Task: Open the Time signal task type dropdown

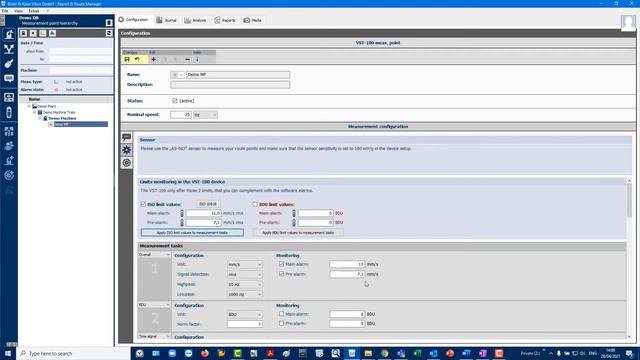Action: click(154, 336)
